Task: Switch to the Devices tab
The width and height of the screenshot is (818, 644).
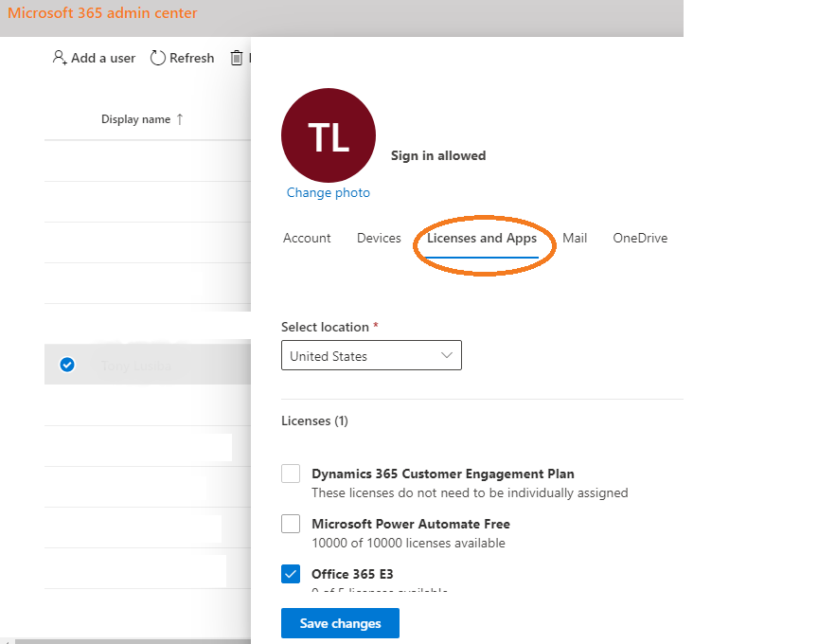Action: pos(379,238)
